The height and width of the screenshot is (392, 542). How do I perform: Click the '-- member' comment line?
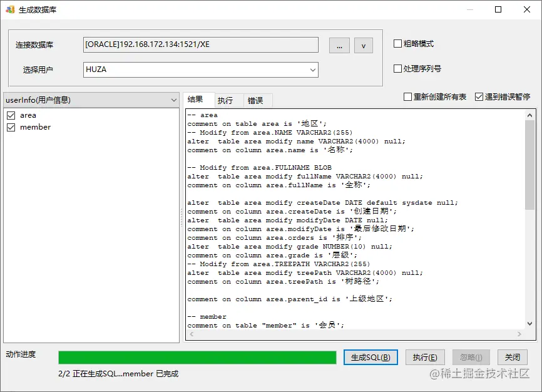pos(207,317)
